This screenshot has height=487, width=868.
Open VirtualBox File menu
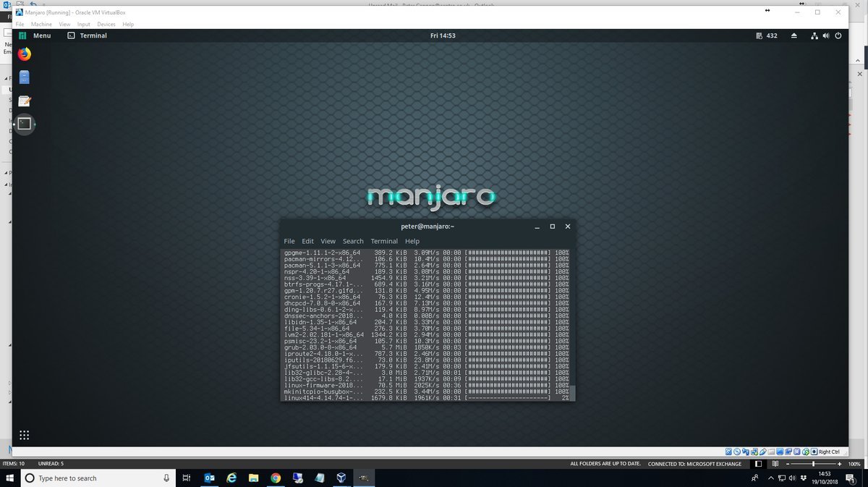click(x=20, y=24)
